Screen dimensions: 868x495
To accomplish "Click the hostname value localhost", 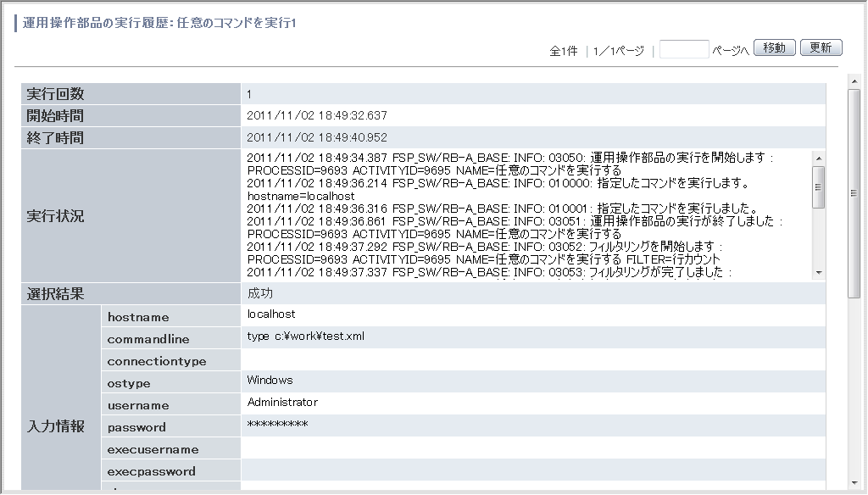I will click(271, 314).
